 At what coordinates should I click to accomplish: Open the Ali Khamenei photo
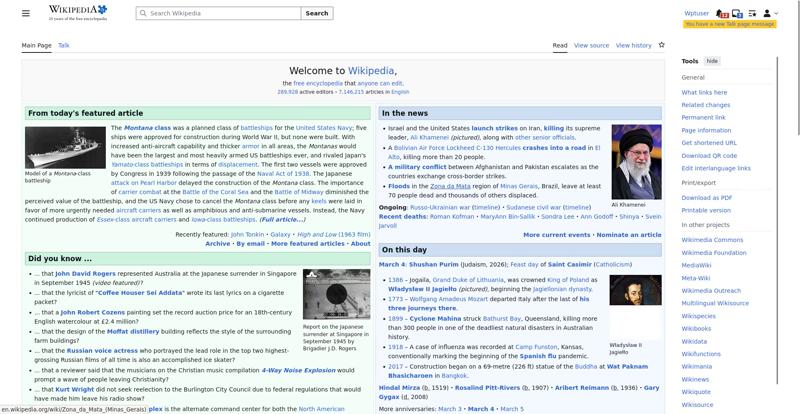tap(636, 147)
